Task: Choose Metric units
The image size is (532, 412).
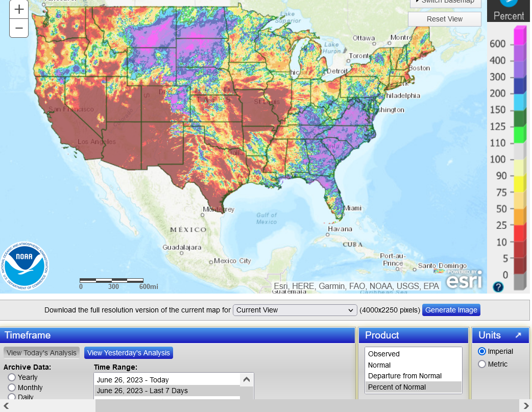Action: [482, 364]
